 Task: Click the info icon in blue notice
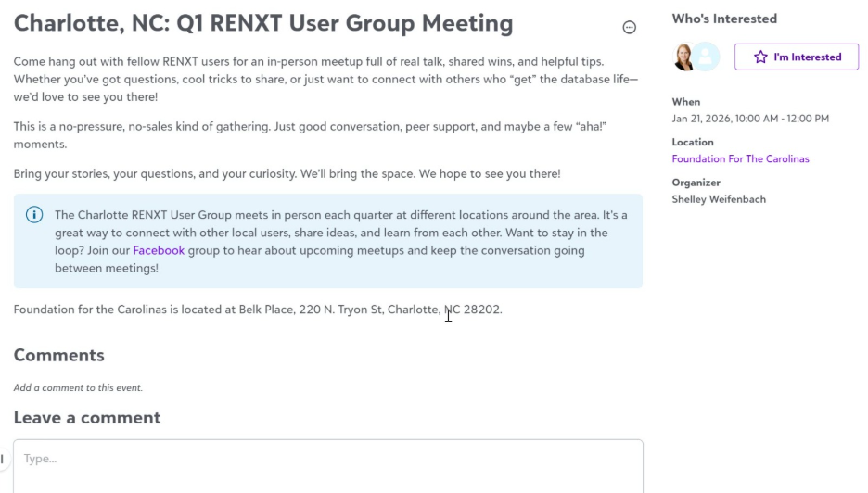tap(34, 215)
